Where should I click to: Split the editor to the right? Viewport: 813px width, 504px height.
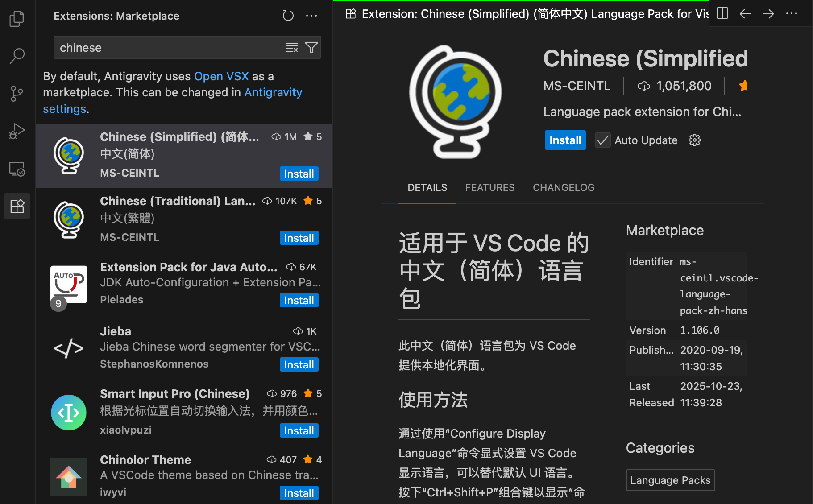click(x=722, y=14)
